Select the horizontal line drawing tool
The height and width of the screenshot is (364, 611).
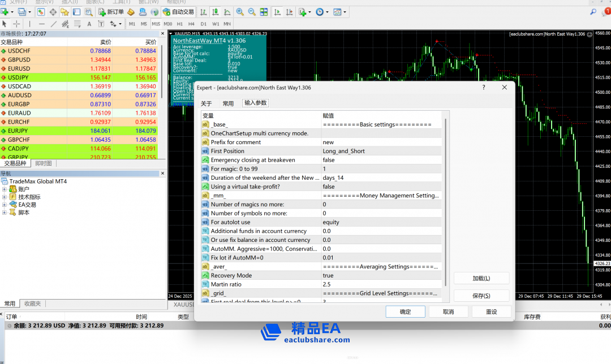coord(42,24)
